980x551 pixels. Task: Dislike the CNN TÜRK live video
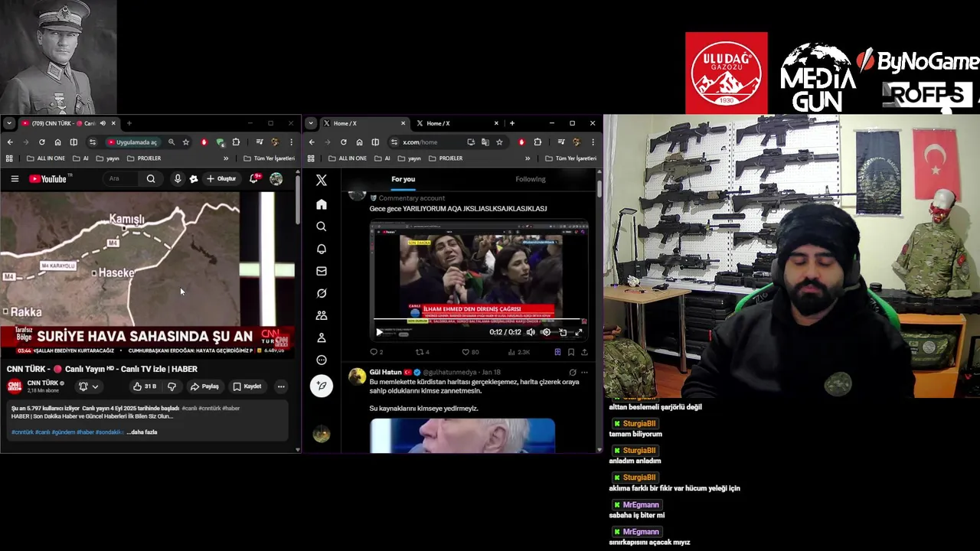171,386
